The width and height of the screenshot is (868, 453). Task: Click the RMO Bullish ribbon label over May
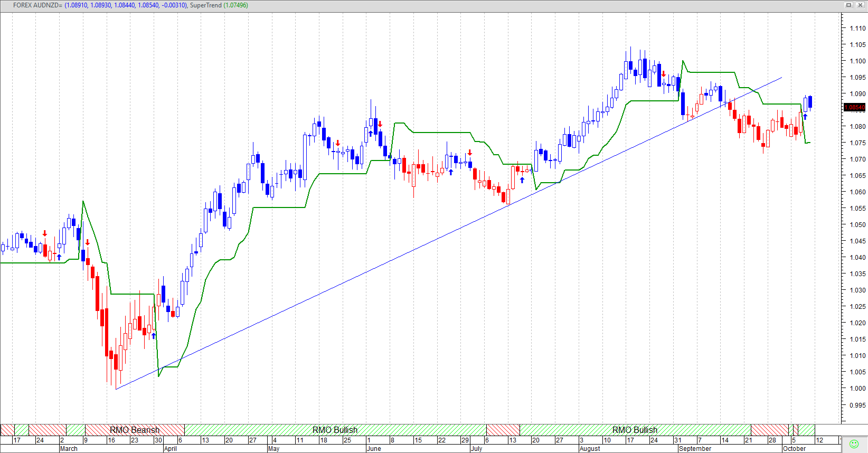click(x=335, y=430)
